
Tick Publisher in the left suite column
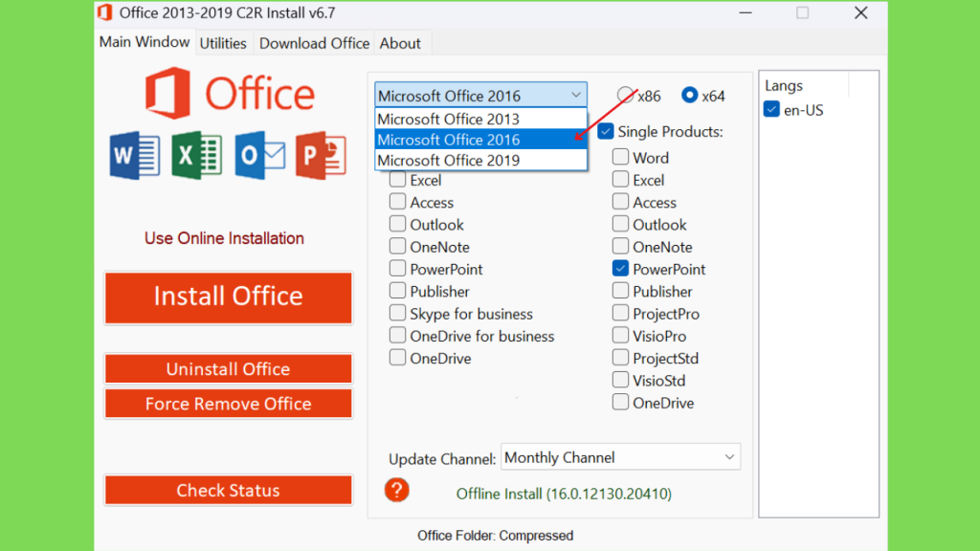coord(397,291)
